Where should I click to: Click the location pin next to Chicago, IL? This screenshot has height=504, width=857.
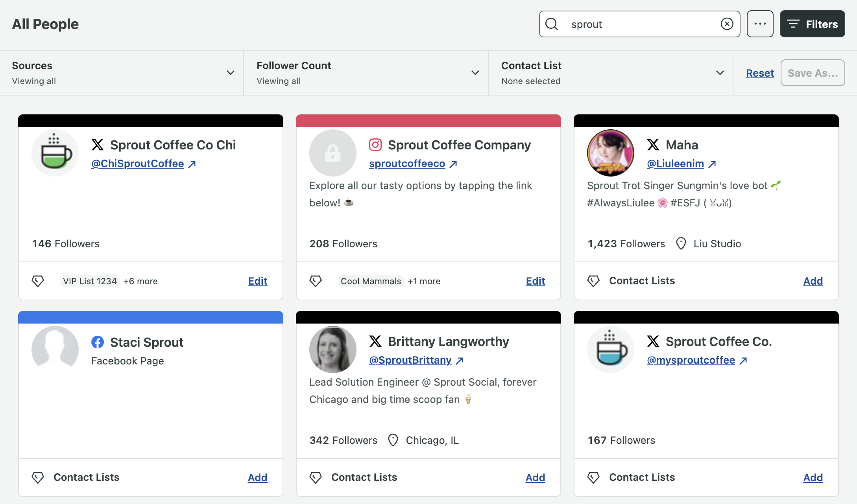[x=393, y=440]
